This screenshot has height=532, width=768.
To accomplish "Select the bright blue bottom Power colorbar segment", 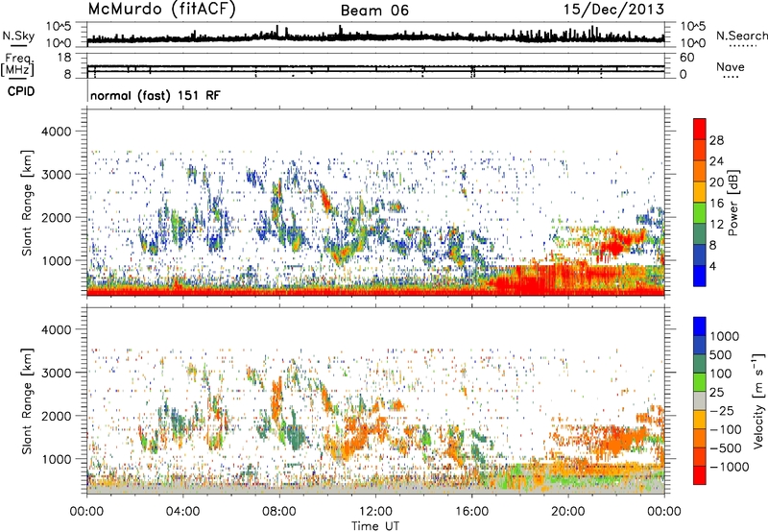I will click(700, 276).
